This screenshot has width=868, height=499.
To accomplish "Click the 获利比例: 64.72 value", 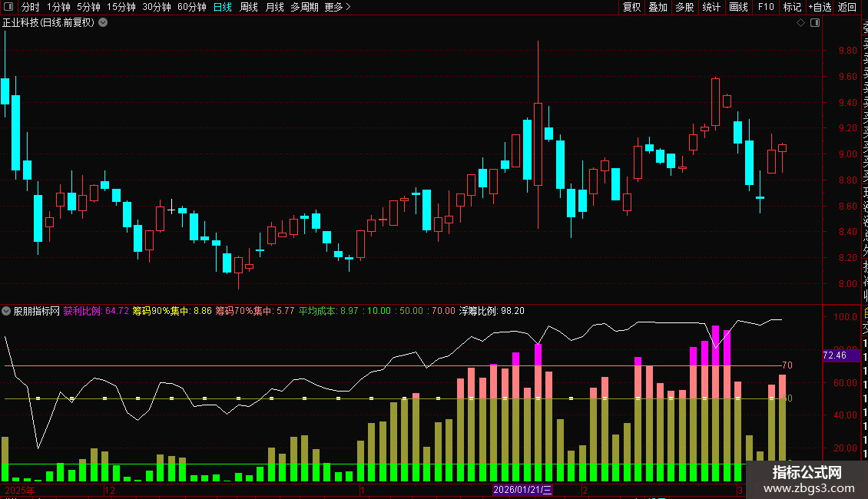I will 96,311.
